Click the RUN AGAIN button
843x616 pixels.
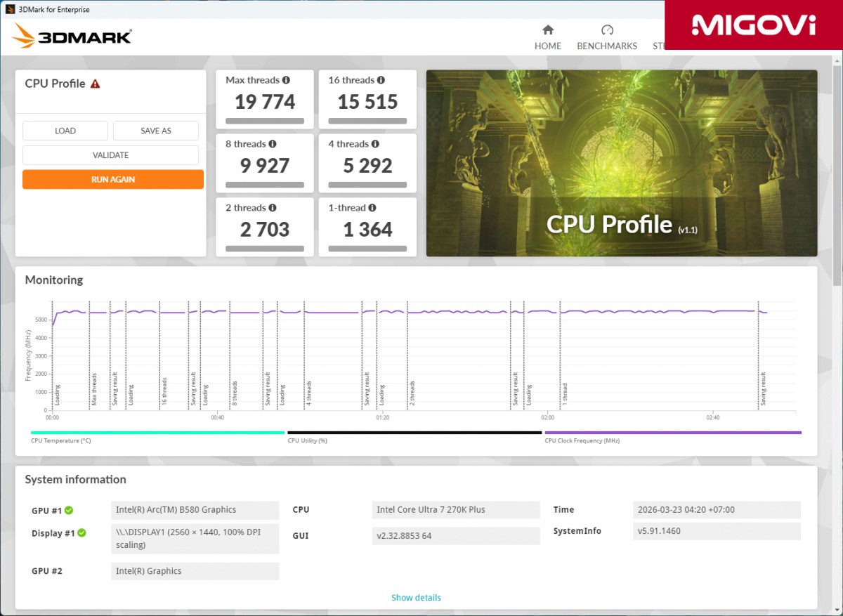pos(112,179)
